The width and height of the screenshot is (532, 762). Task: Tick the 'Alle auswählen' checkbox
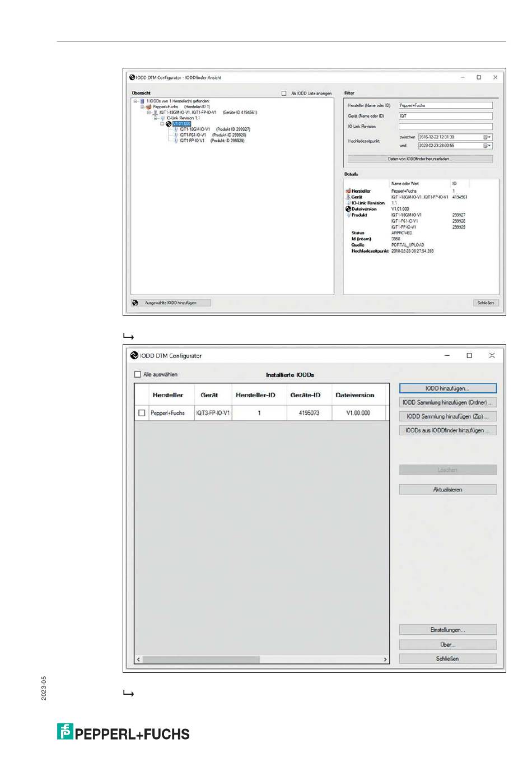(x=138, y=374)
